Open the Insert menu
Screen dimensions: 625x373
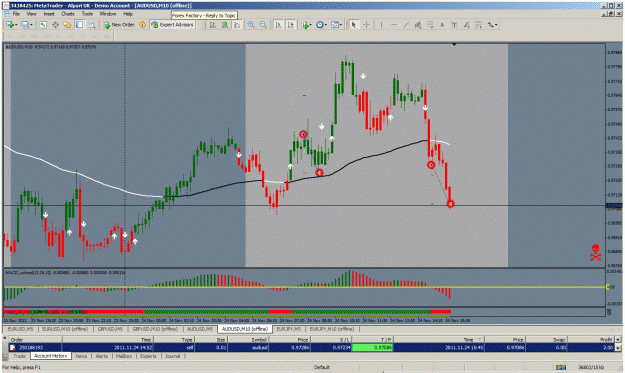click(x=49, y=14)
